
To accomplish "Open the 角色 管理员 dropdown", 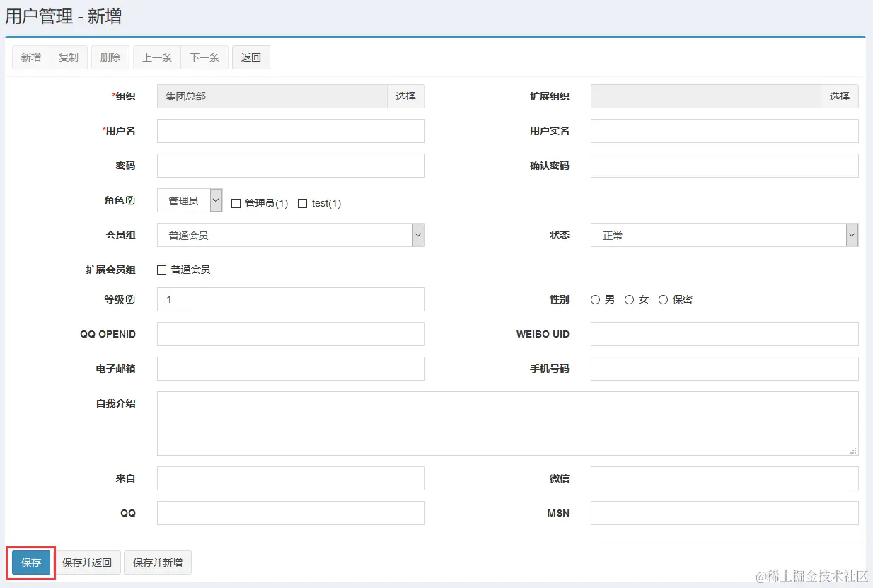I will [x=190, y=200].
